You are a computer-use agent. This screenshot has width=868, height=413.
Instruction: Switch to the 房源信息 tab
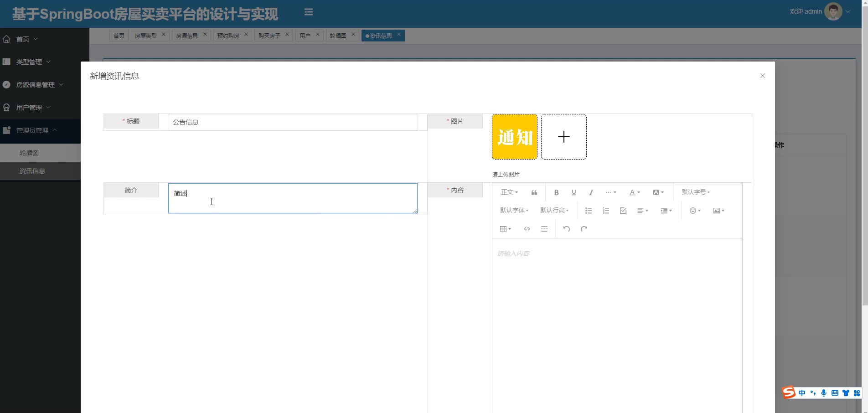tap(187, 36)
